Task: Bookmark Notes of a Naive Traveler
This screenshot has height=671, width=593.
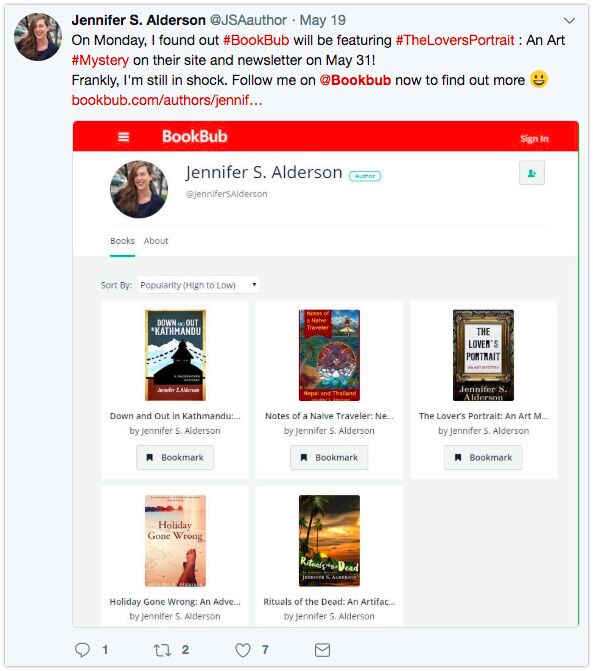Action: click(329, 457)
